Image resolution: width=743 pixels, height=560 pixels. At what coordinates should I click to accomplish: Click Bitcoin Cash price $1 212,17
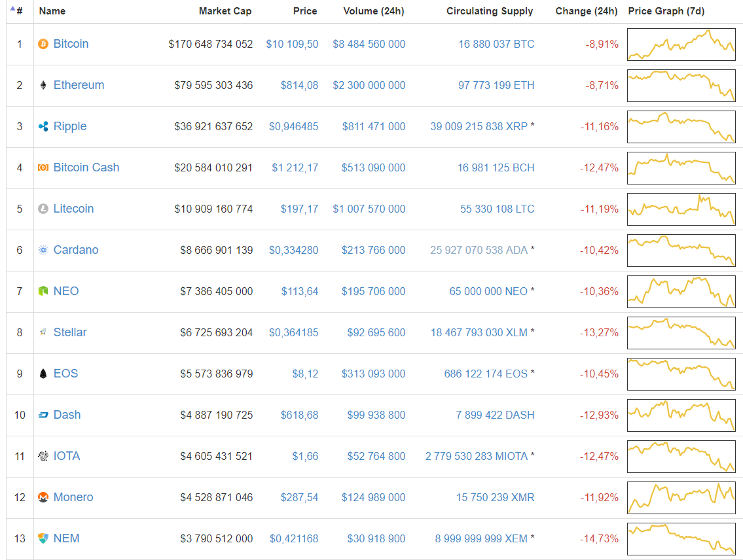pyautogui.click(x=295, y=168)
